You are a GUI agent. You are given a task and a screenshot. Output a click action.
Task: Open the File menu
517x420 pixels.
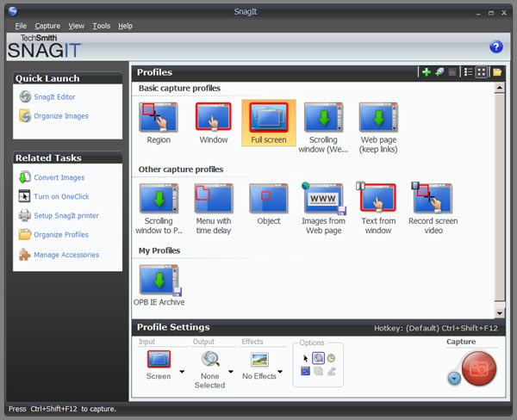coord(21,26)
